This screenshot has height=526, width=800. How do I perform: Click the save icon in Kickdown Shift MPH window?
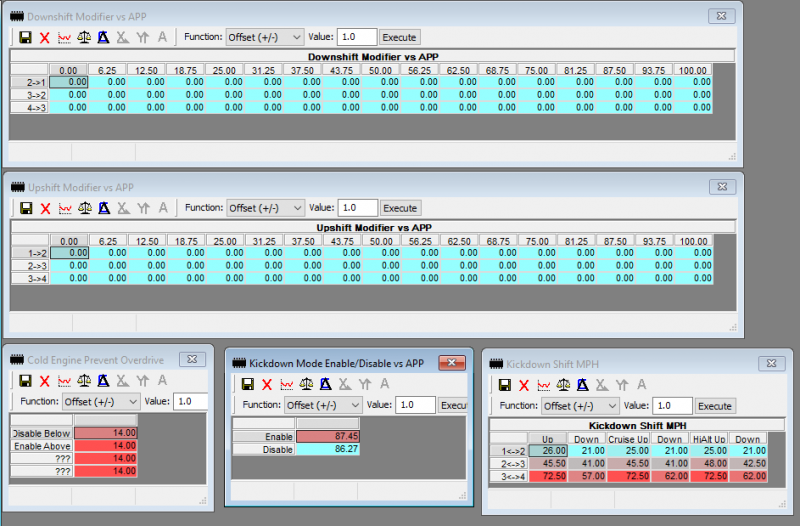pyautogui.click(x=503, y=384)
